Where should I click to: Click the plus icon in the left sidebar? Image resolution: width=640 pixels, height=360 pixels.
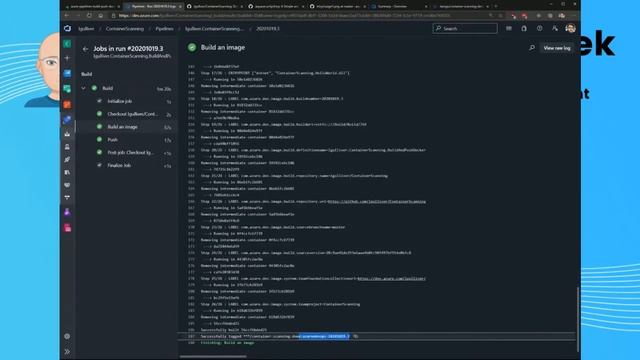67,58
